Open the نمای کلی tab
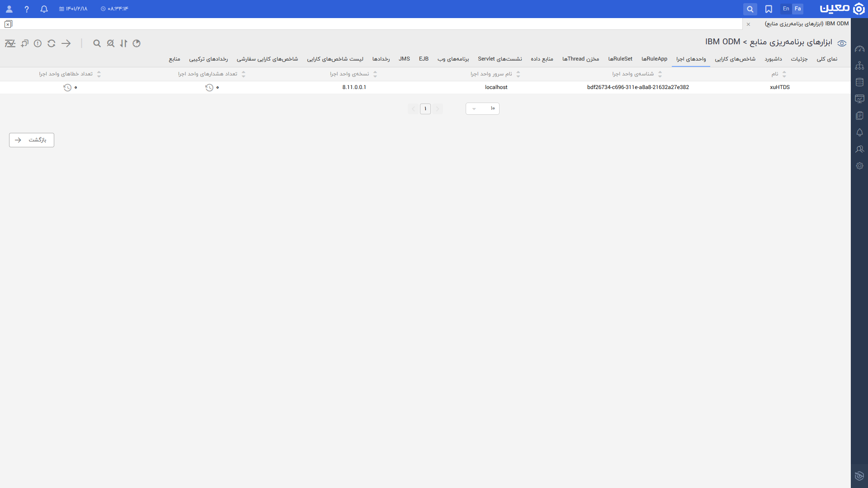Screen dimensions: 868x488 (827, 59)
